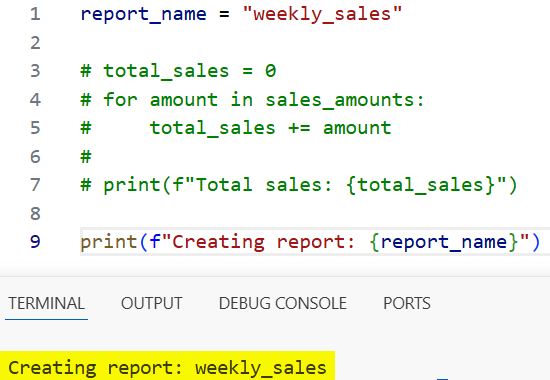Click the comment '# for amount in sales_amounts:'

tap(252, 100)
